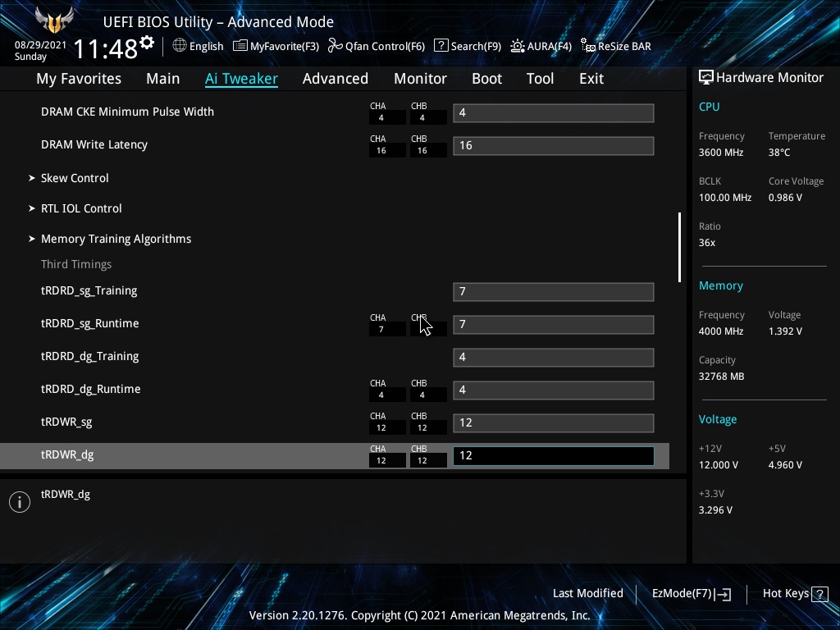Click the Last Modified button
The height and width of the screenshot is (630, 840).
click(x=587, y=594)
